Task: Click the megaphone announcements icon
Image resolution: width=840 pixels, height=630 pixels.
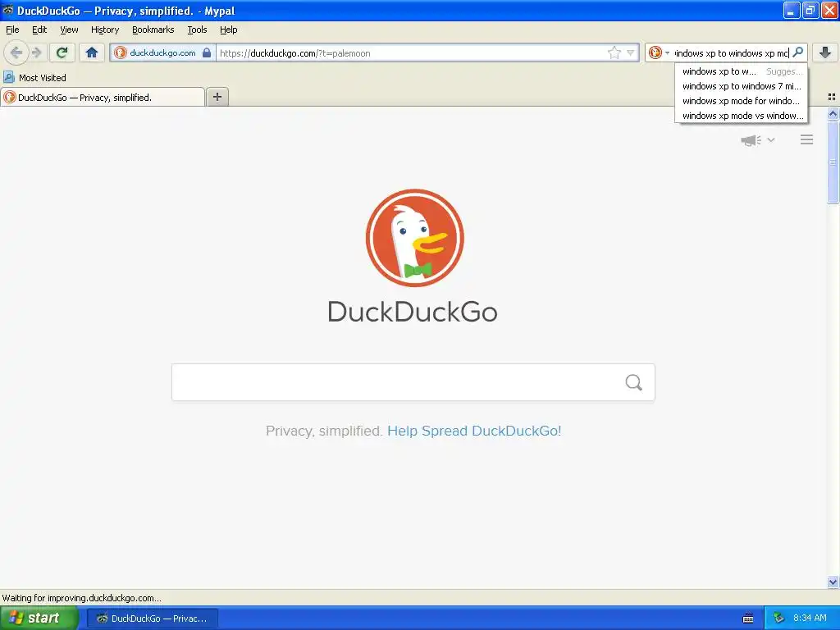Action: tap(751, 140)
